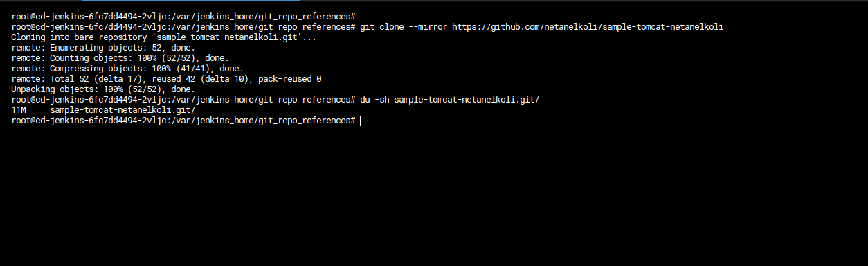Click the 'Total 52 (delta 17)' line

point(166,79)
